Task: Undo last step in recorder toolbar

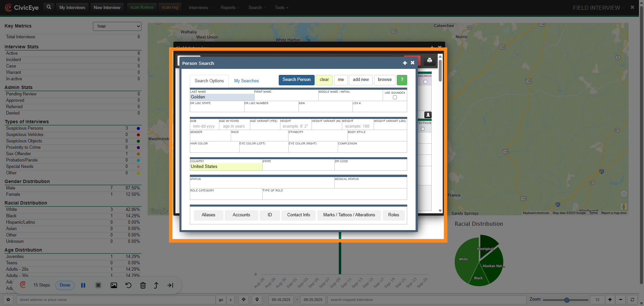Action: tap(128, 285)
